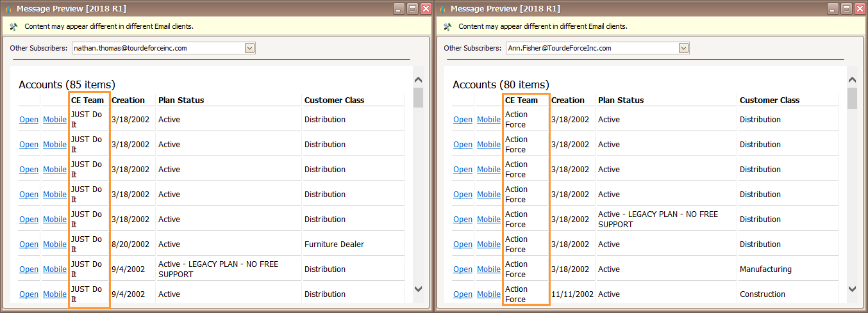
Task: Click the scrollbar thumb in the right window
Action: 852,99
